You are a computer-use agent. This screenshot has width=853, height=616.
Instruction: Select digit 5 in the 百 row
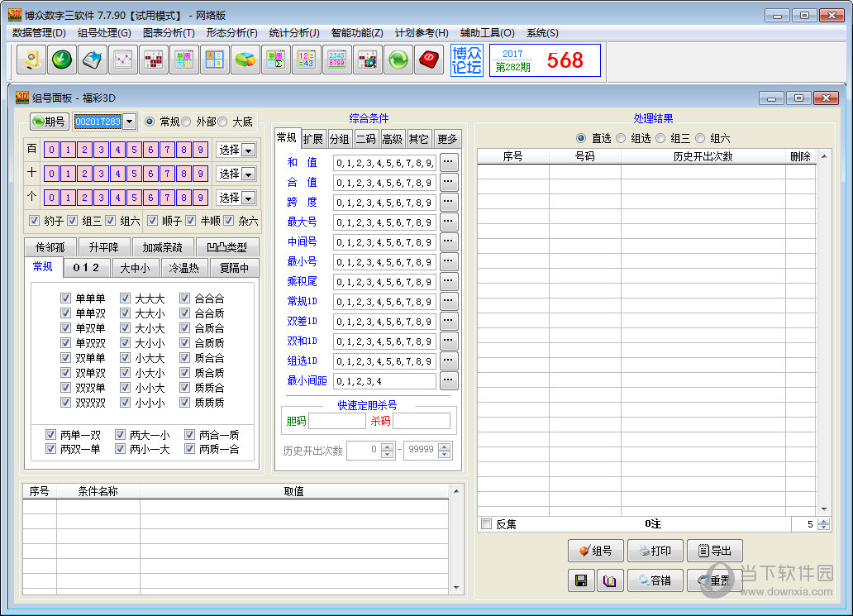point(135,150)
